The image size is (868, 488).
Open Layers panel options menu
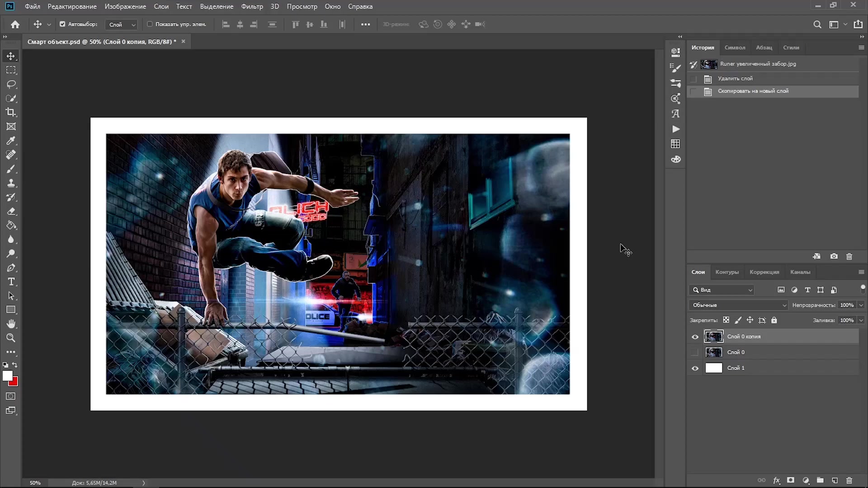point(861,272)
